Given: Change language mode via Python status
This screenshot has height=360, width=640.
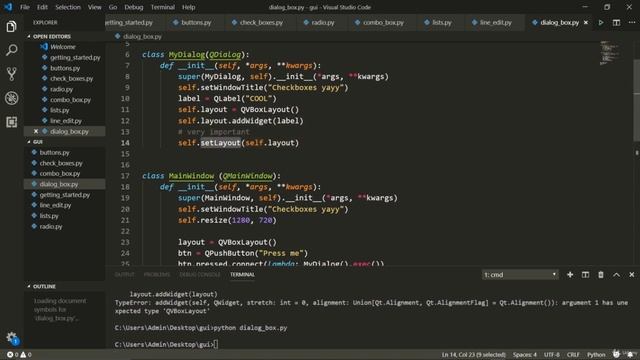Looking at the screenshot, I should (x=596, y=355).
